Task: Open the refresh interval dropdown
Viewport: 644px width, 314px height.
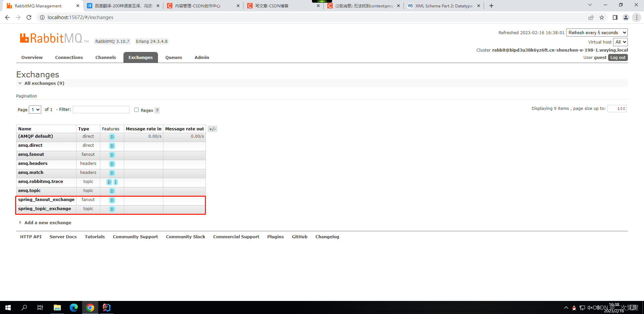Action: [597, 33]
